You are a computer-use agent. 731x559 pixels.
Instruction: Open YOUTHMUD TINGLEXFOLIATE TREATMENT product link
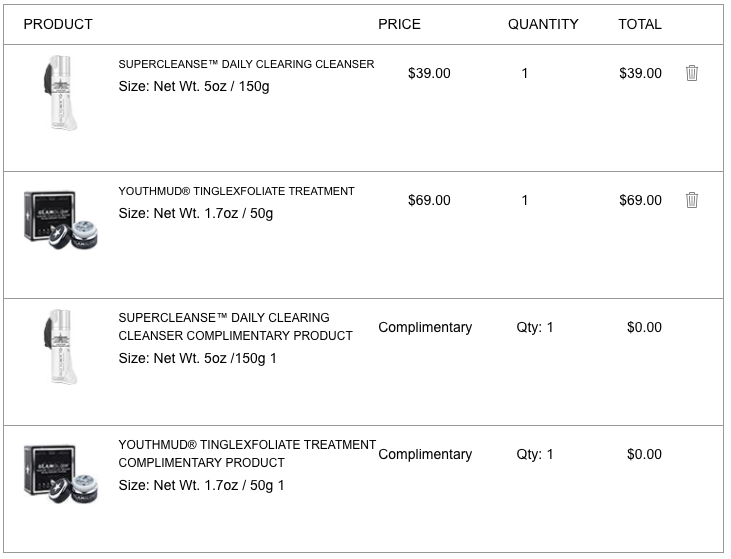(236, 191)
